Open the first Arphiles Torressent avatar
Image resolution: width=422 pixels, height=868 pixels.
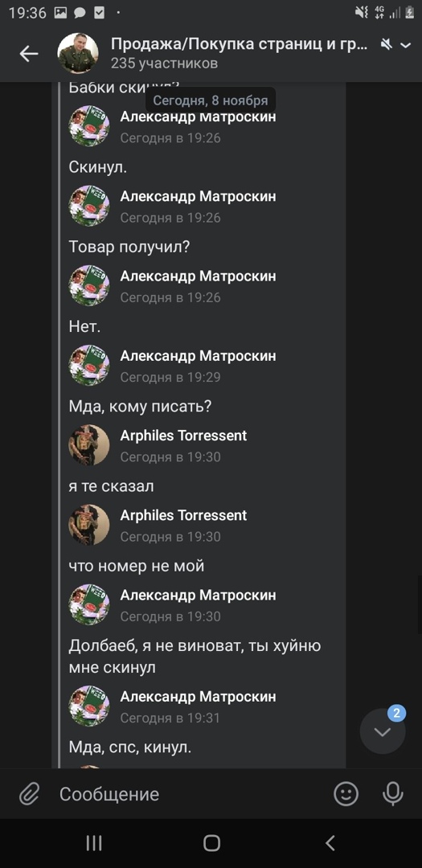pyautogui.click(x=89, y=445)
